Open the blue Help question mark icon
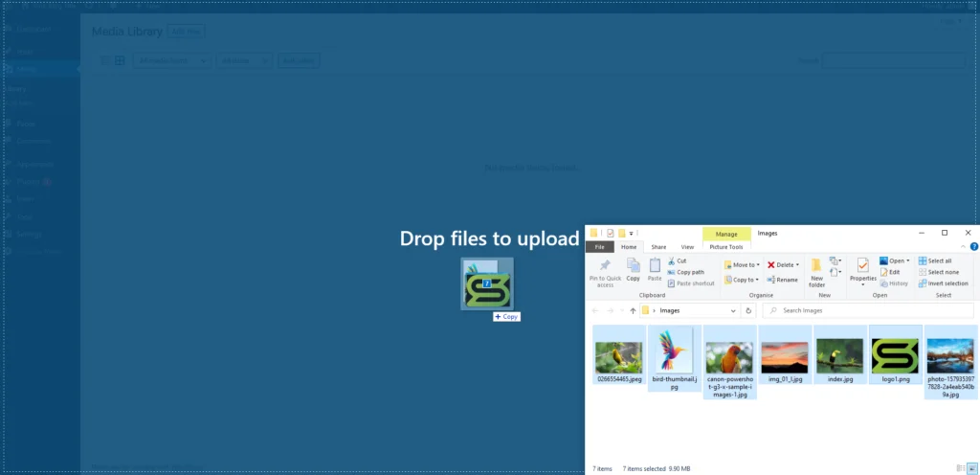This screenshot has width=980, height=475. pos(973,246)
